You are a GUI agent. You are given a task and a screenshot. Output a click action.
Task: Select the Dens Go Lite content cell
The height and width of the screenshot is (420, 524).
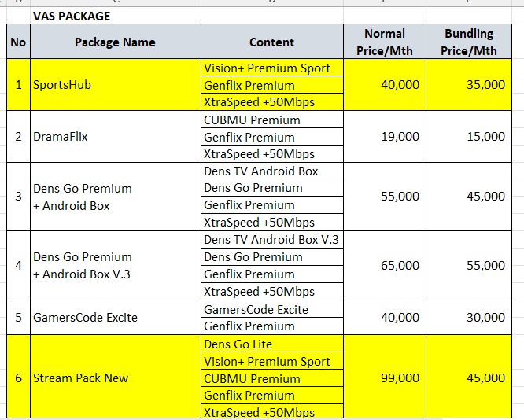(x=271, y=344)
